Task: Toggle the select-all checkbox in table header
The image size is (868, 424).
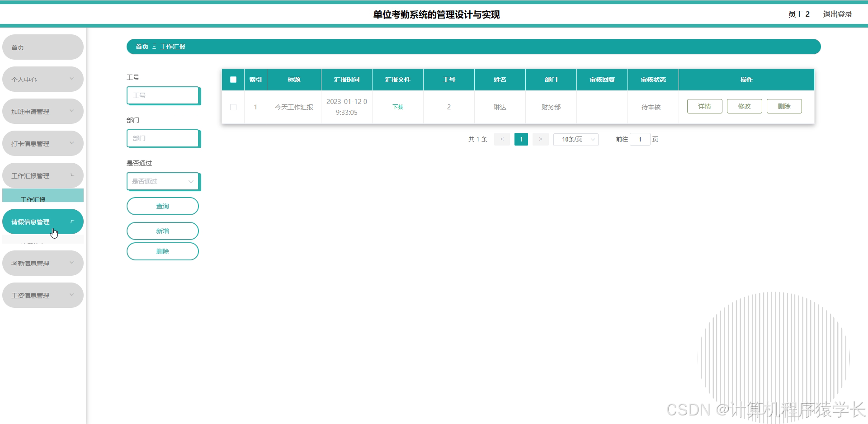Action: point(233,79)
